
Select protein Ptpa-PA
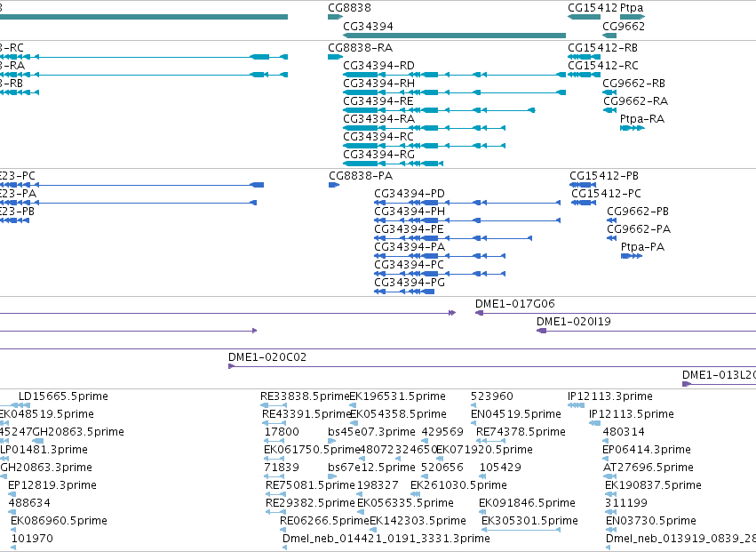(x=642, y=247)
